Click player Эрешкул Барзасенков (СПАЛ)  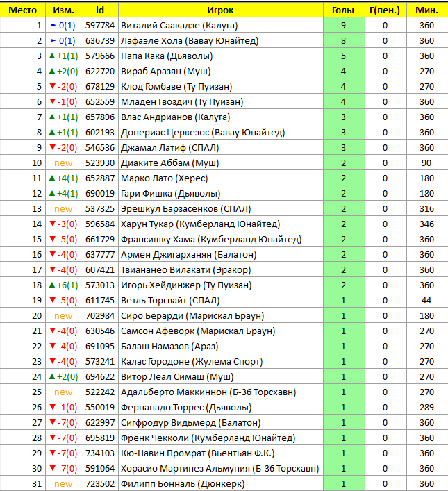[185, 209]
